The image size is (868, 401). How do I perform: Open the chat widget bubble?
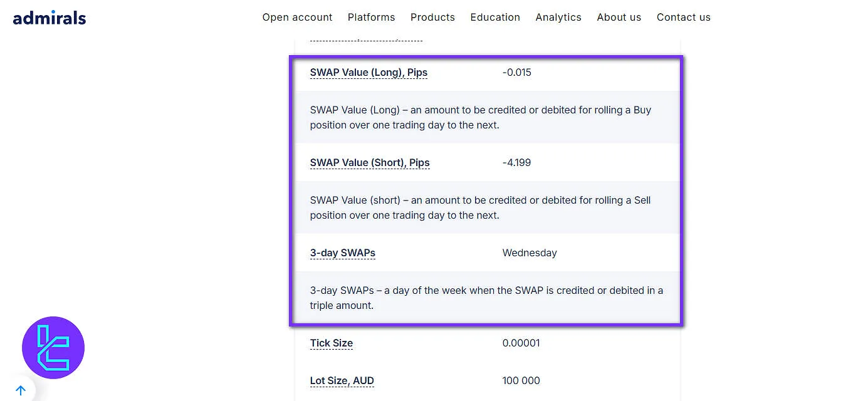[x=53, y=348]
